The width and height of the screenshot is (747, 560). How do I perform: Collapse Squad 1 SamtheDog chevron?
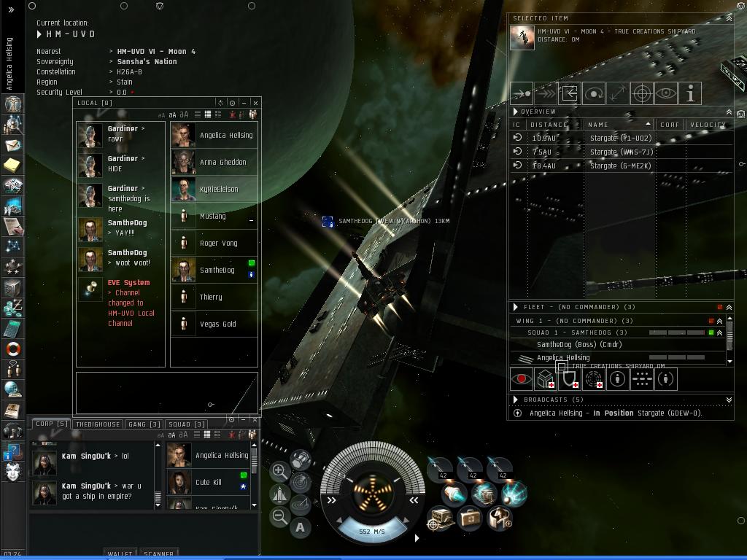[719, 332]
